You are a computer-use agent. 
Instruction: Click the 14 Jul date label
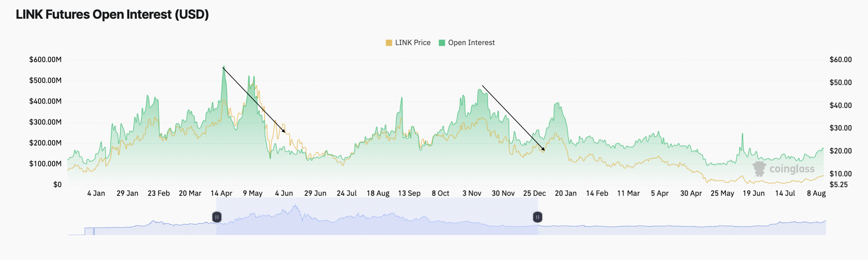click(785, 193)
